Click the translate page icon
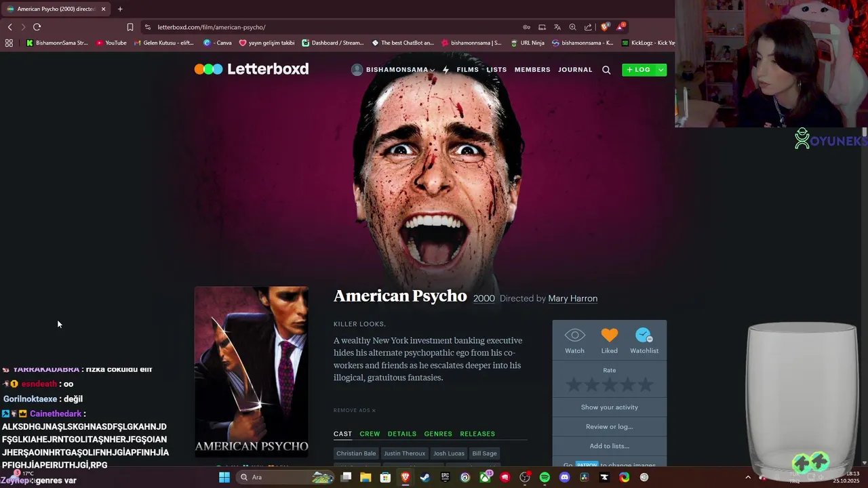This screenshot has width=868, height=488. (557, 27)
